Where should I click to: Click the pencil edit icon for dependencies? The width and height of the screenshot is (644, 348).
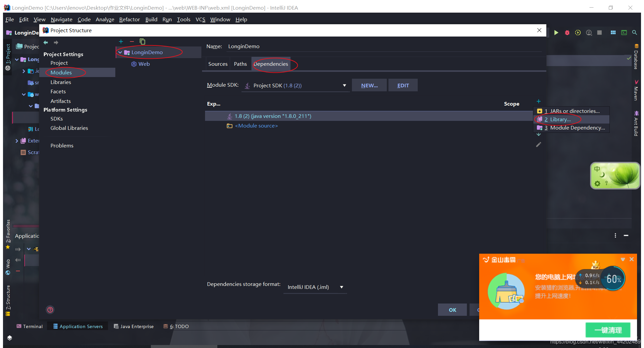(x=539, y=144)
